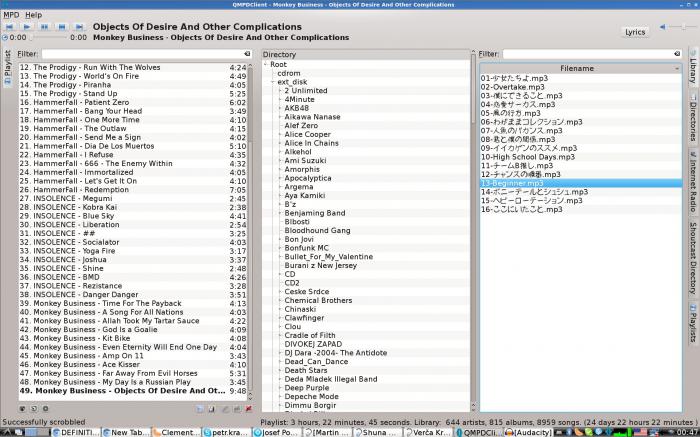Select the Cradle of Filth directory
This screenshot has width=700, height=437.
[x=310, y=335]
